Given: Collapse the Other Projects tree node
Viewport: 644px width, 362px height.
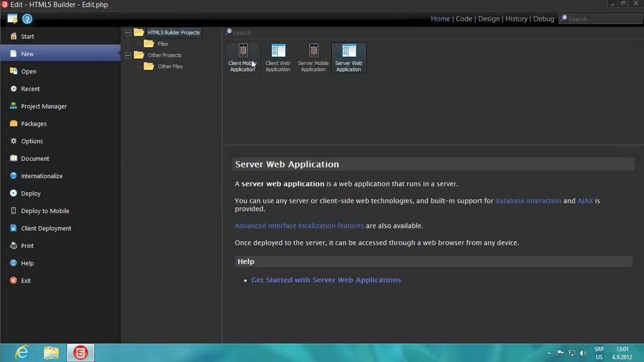Looking at the screenshot, I should tap(128, 55).
